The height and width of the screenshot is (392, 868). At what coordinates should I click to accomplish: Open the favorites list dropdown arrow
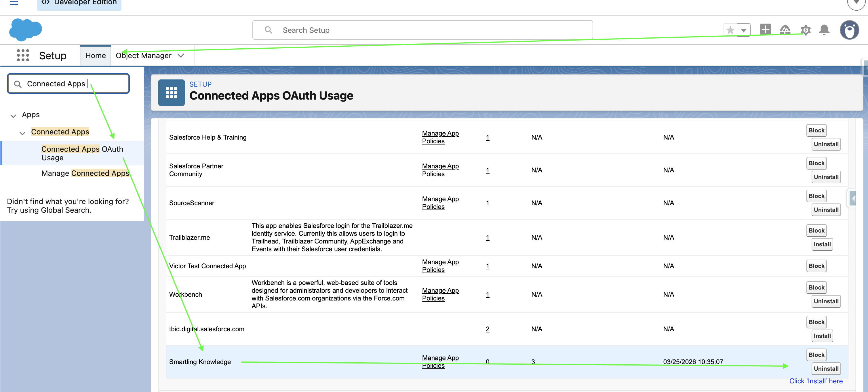point(743,30)
